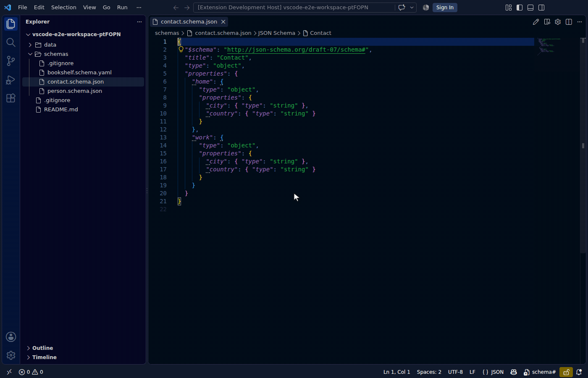Click the command center search box
The image size is (588, 378).
pyautogui.click(x=294, y=8)
